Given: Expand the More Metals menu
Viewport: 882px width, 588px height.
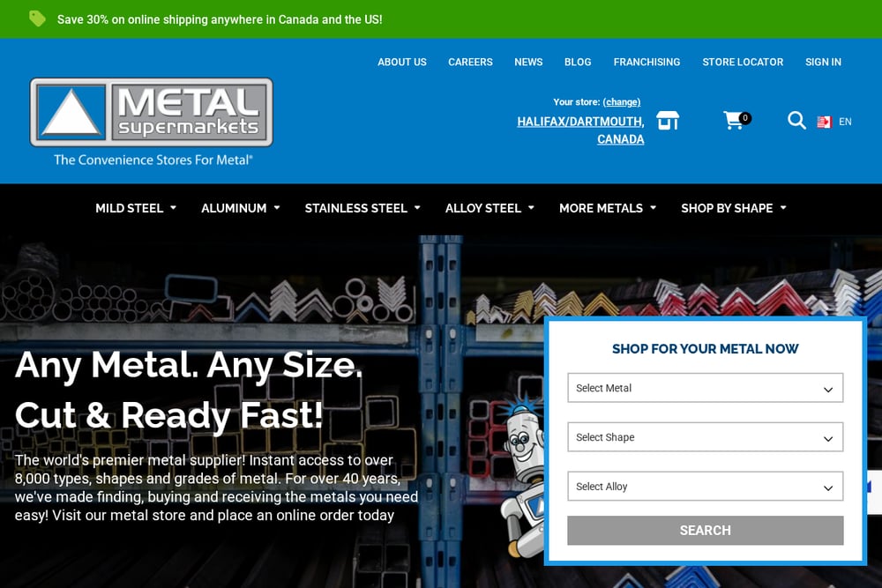Looking at the screenshot, I should (608, 208).
